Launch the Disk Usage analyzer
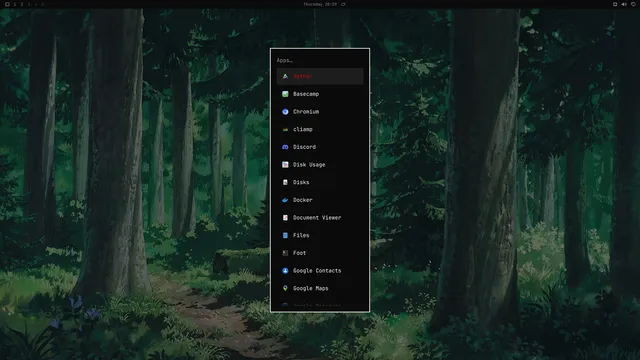Image resolution: width=640 pixels, height=360 pixels. point(320,164)
